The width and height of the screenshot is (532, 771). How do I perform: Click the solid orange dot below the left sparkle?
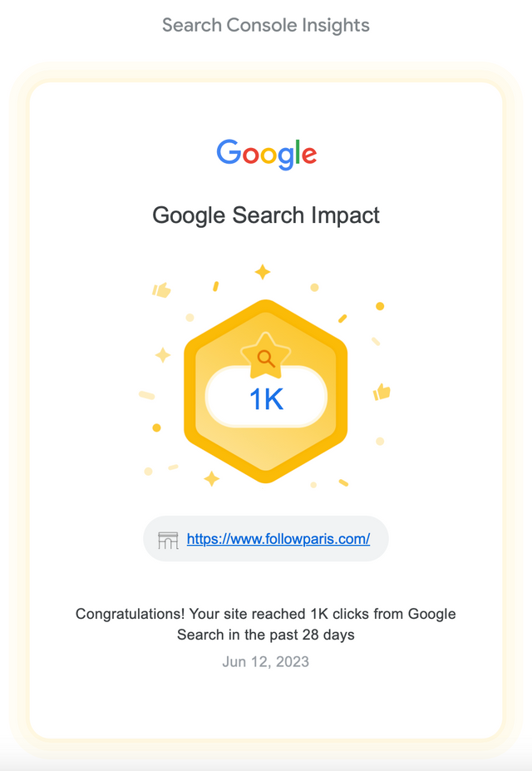157,428
